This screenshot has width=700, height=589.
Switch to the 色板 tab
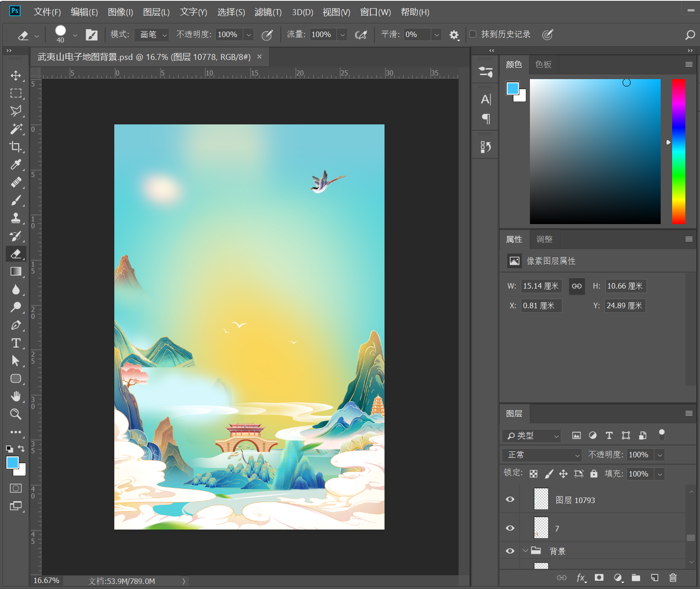click(543, 64)
